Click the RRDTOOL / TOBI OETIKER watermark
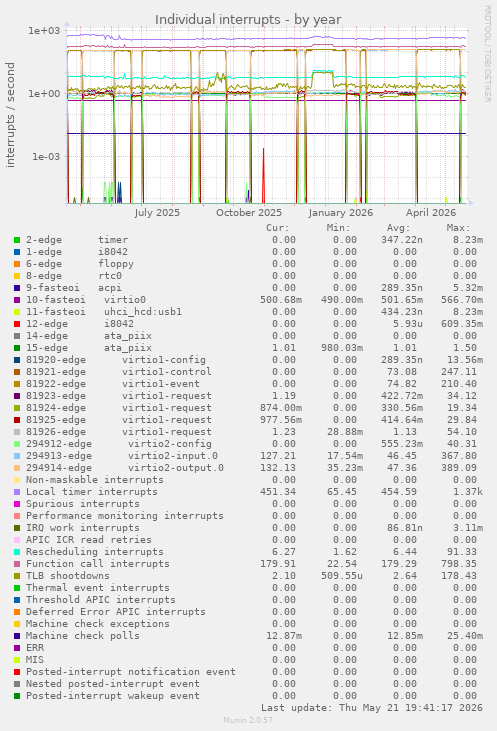 [487, 54]
